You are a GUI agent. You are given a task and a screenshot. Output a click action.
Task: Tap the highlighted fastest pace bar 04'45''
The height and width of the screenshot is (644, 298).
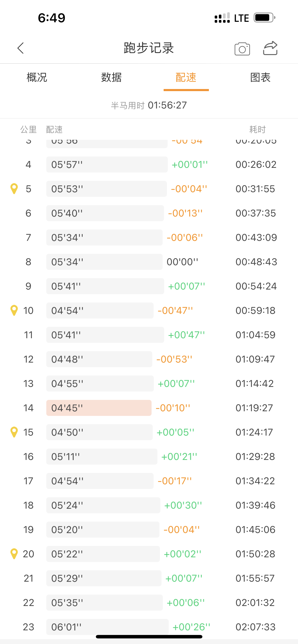coord(99,408)
